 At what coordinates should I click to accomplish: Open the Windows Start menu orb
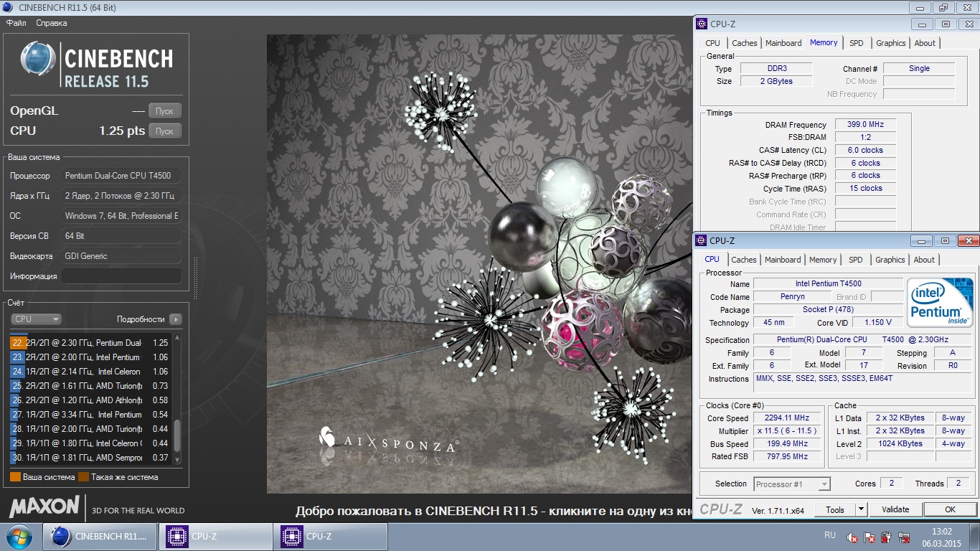click(19, 536)
